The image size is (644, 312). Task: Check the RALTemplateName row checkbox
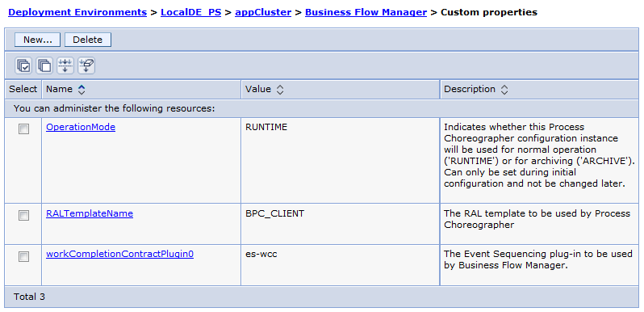(x=24, y=215)
